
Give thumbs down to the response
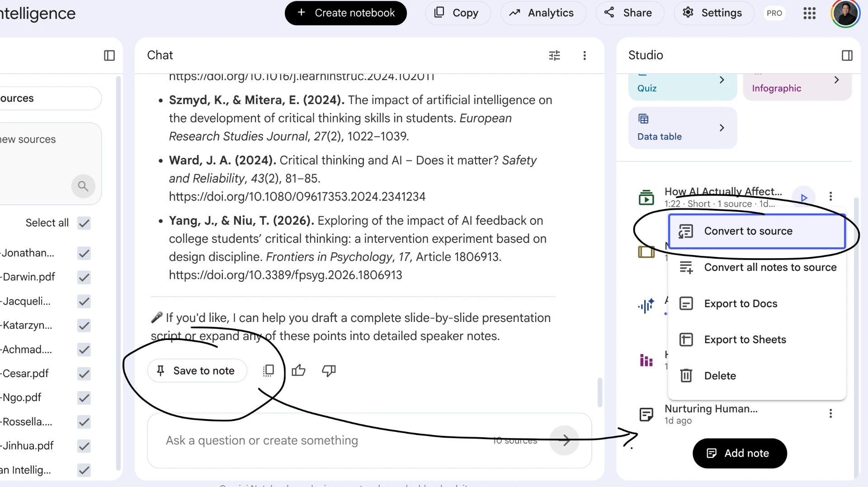click(x=329, y=371)
